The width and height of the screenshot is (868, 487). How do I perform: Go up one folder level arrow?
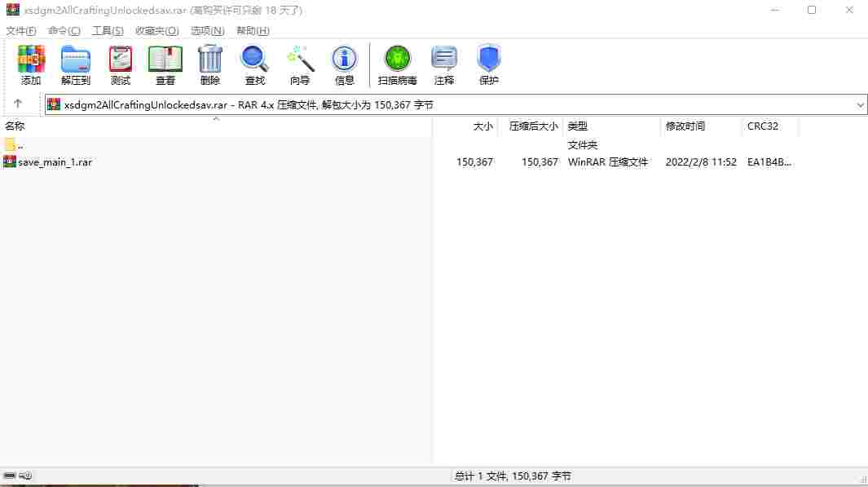(x=18, y=104)
